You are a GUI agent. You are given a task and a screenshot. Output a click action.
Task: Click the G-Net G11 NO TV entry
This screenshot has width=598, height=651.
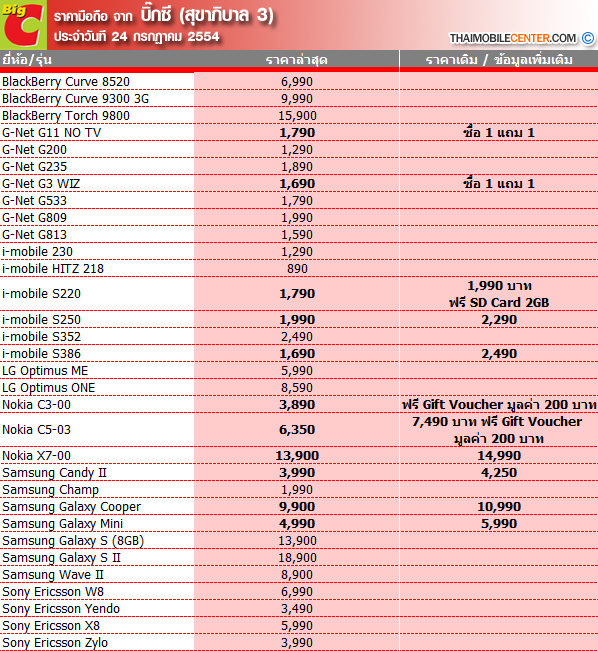(51, 132)
